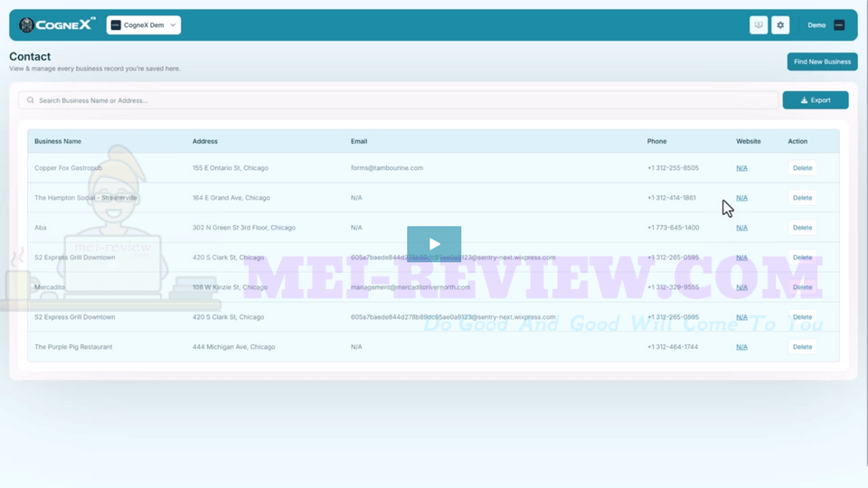Open the CogneX Dem workspace dropdown
868x488 pixels.
pyautogui.click(x=144, y=25)
